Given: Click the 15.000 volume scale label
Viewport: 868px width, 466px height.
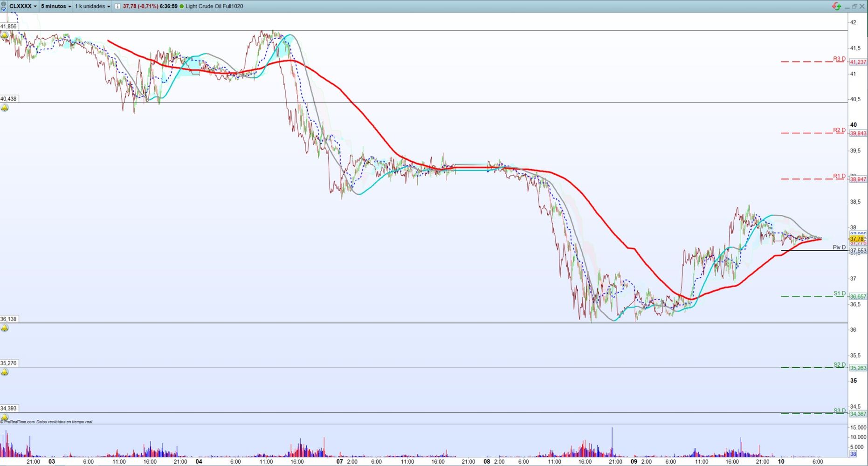Looking at the screenshot, I should pyautogui.click(x=858, y=427).
